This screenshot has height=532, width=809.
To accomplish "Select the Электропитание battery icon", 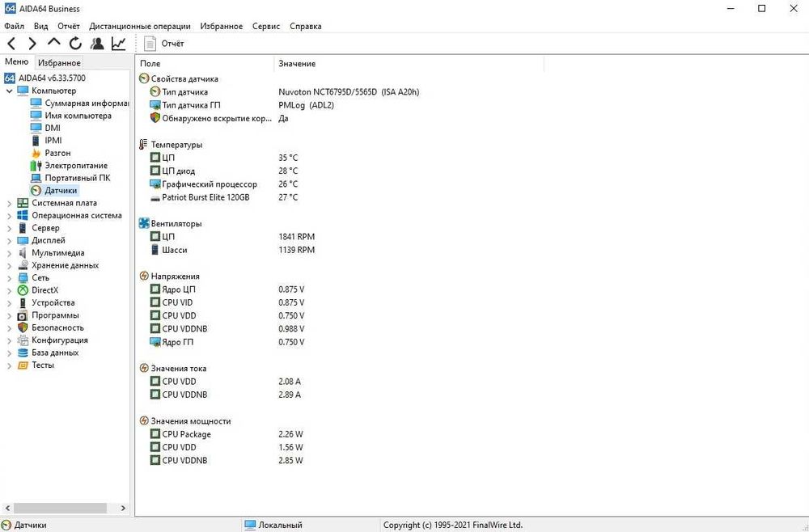I will 36,166.
